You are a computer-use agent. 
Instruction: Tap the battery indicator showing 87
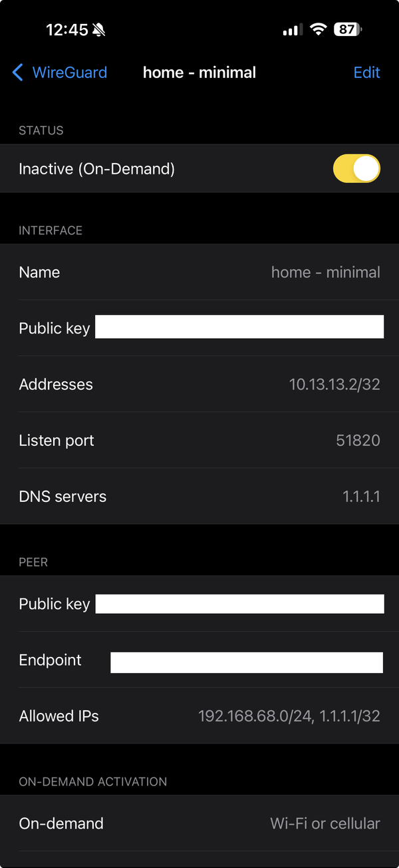coord(346,29)
